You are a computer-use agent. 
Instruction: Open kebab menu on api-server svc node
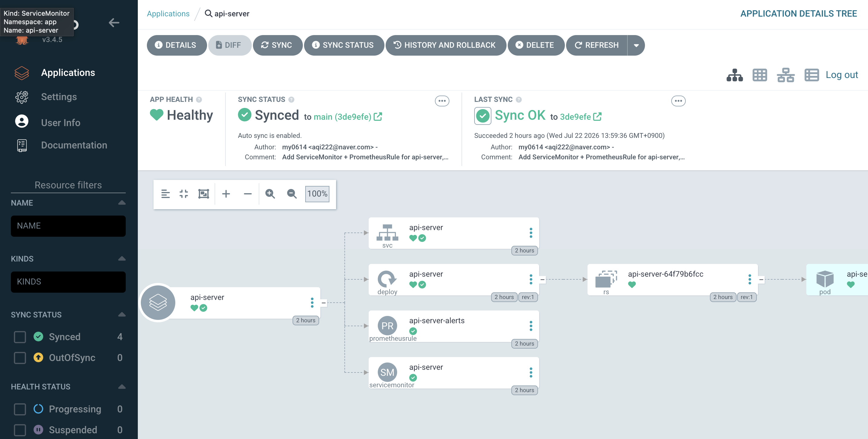coord(531,233)
